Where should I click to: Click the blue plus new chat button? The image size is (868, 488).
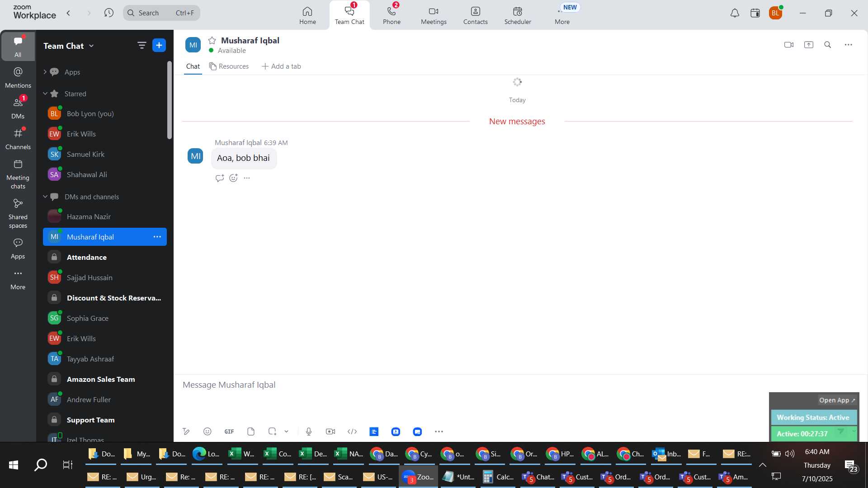click(x=159, y=45)
